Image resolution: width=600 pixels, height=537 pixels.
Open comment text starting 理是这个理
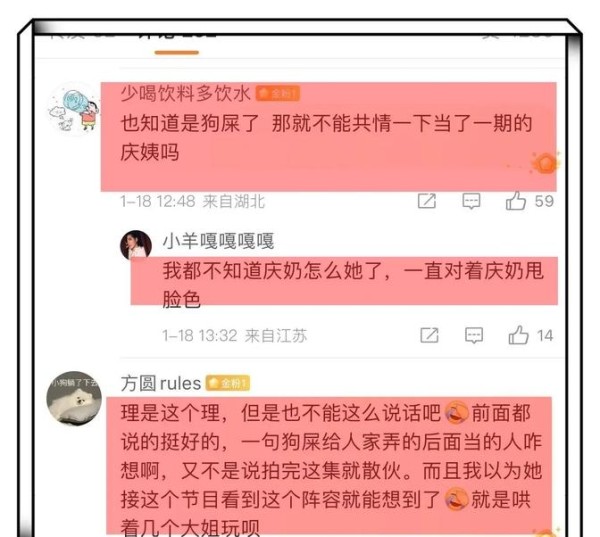click(x=331, y=470)
